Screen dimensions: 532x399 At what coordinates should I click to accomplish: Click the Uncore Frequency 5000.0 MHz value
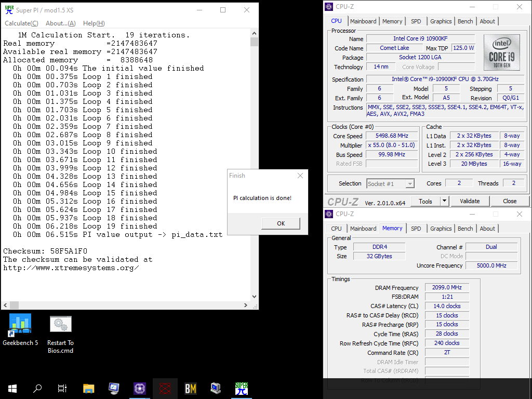pyautogui.click(x=491, y=265)
